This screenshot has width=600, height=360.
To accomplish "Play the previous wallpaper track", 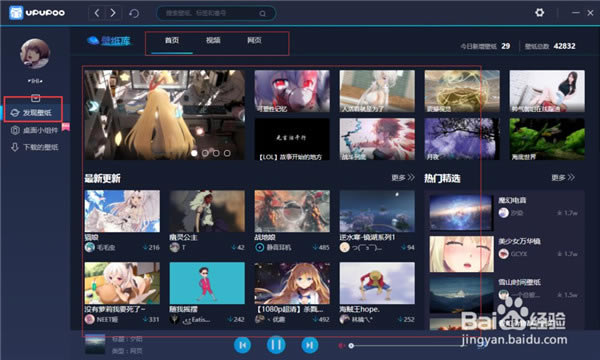I will click(x=242, y=345).
